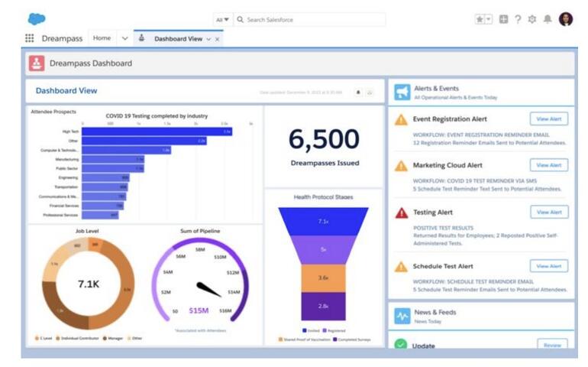Screen dimensions: 588x367
Task: Click the 6,500 Dreampasses Issued metric
Action: tap(325, 147)
